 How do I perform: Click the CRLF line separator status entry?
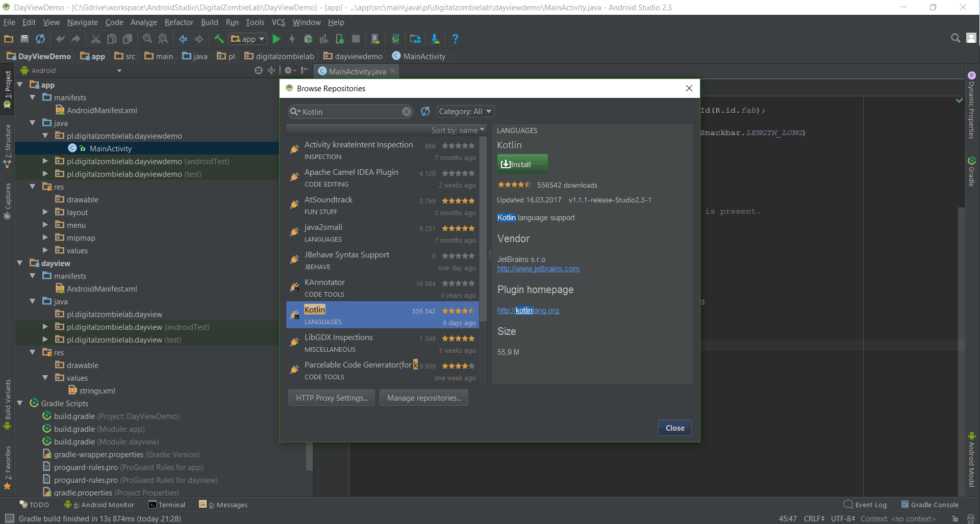pyautogui.click(x=814, y=518)
